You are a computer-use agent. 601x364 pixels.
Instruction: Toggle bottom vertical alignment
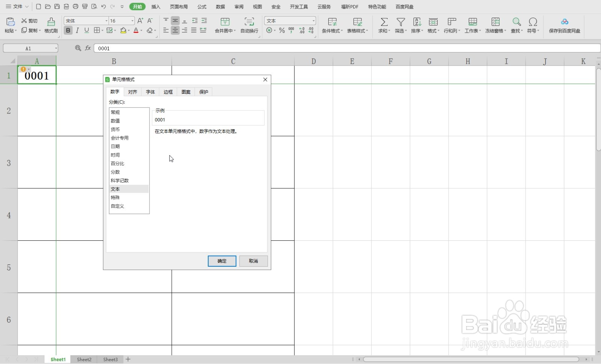[x=184, y=21]
